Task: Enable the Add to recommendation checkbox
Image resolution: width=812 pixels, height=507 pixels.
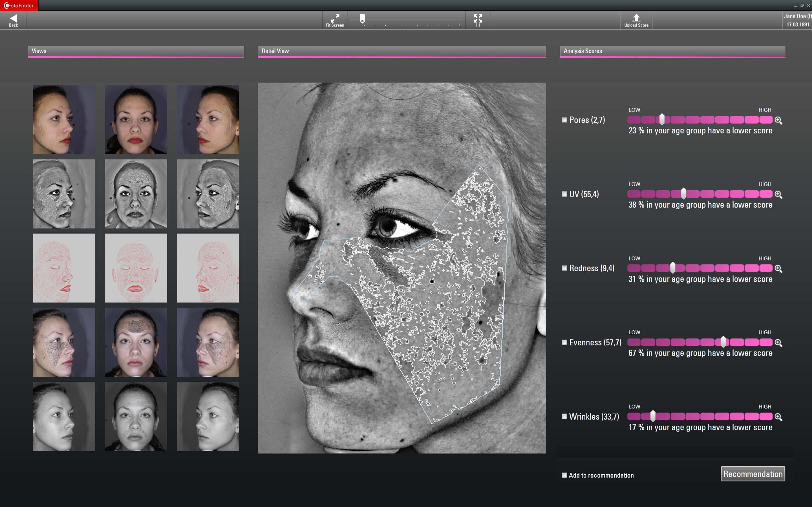Action: click(x=564, y=475)
